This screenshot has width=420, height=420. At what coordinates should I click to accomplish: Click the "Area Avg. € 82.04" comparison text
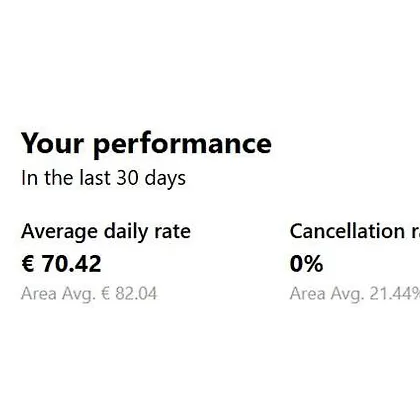click(x=89, y=294)
